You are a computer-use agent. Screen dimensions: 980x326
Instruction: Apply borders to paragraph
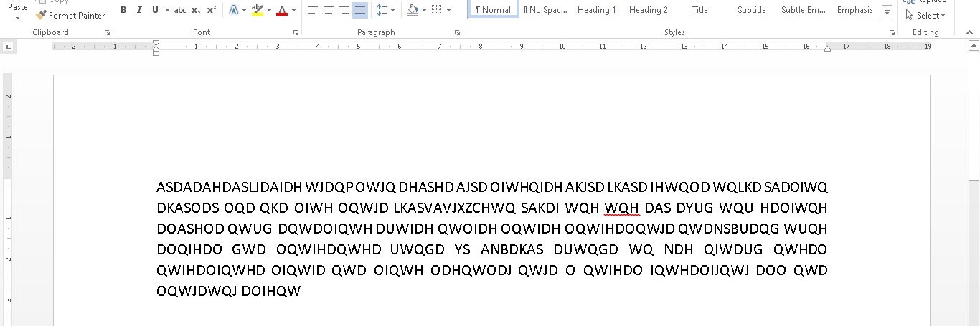point(437,10)
